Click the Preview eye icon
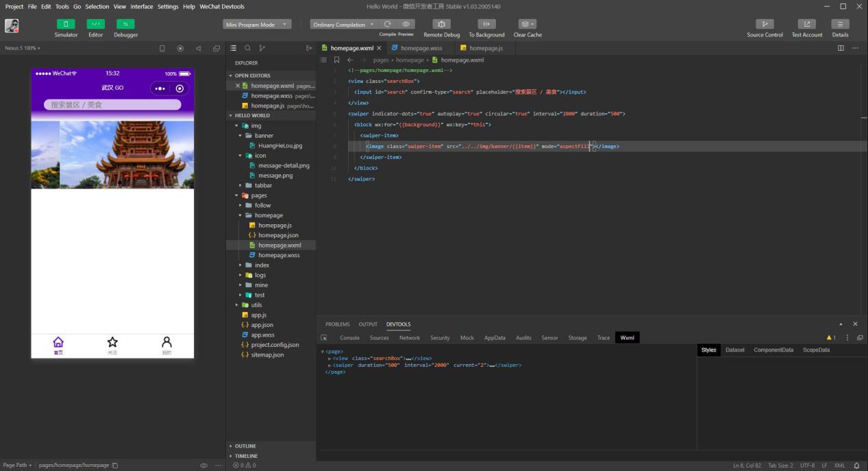 (x=406, y=24)
